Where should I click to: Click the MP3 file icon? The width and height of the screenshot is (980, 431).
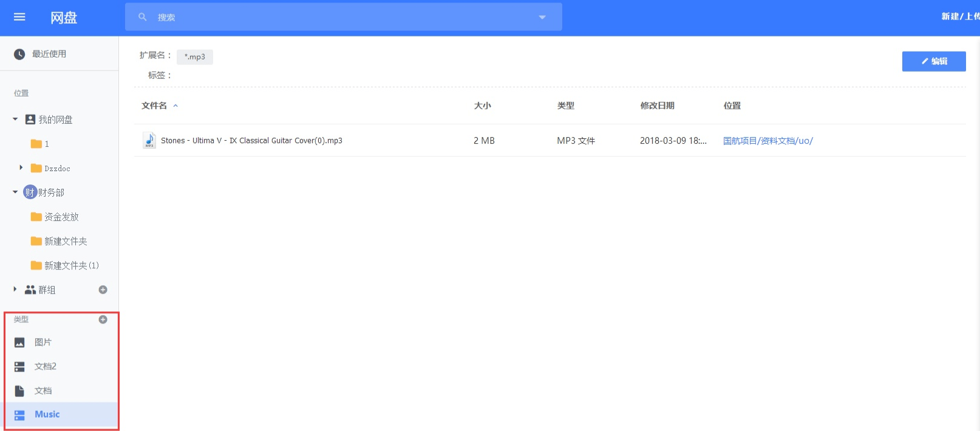[x=149, y=140]
